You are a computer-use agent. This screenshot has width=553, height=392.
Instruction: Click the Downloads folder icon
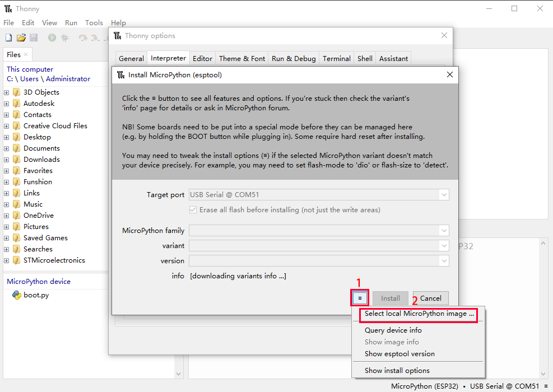pyautogui.click(x=17, y=160)
